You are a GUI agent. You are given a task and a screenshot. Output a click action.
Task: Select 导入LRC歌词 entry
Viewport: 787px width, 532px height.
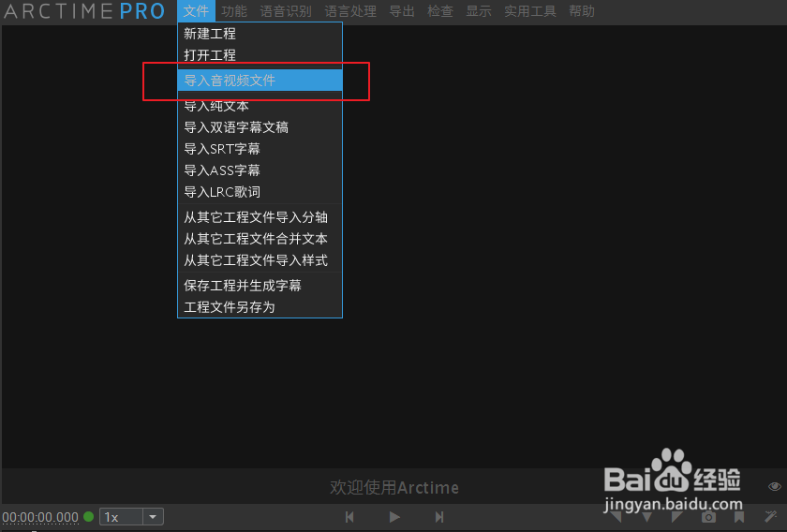[x=260, y=192]
